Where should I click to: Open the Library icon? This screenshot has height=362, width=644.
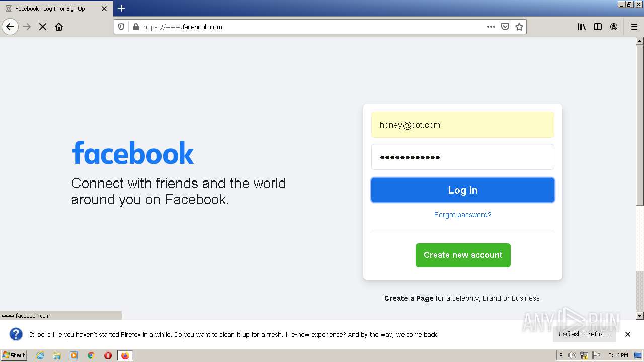click(582, 27)
